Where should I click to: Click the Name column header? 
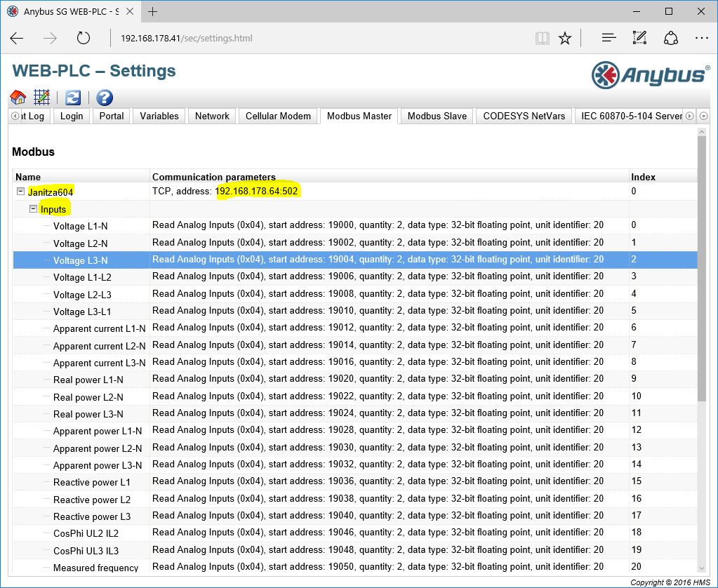81,177
